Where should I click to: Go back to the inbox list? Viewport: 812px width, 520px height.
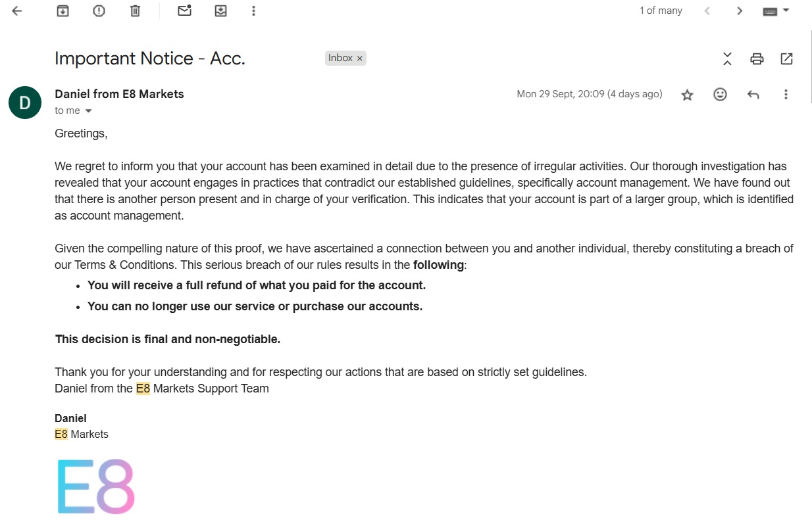(x=17, y=11)
